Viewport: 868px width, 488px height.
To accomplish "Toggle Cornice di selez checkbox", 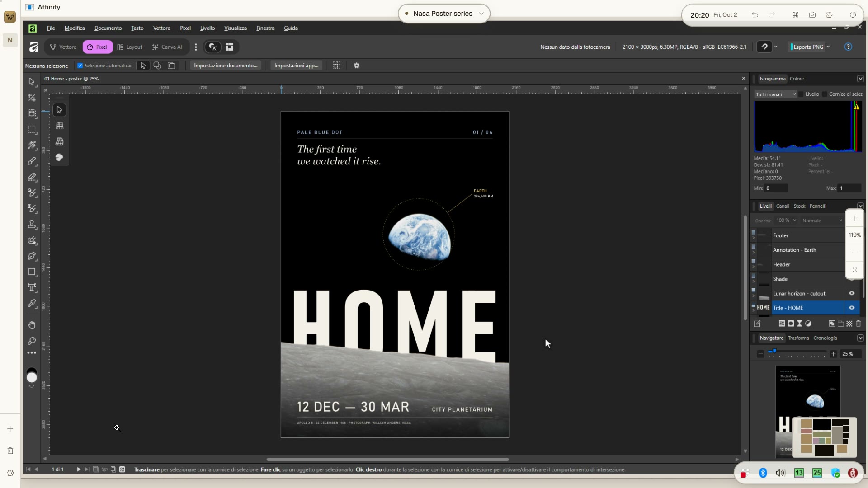I will [825, 94].
